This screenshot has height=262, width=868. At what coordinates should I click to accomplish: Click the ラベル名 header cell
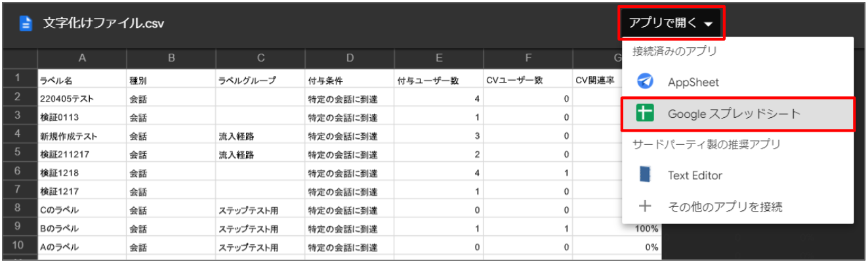55,81
